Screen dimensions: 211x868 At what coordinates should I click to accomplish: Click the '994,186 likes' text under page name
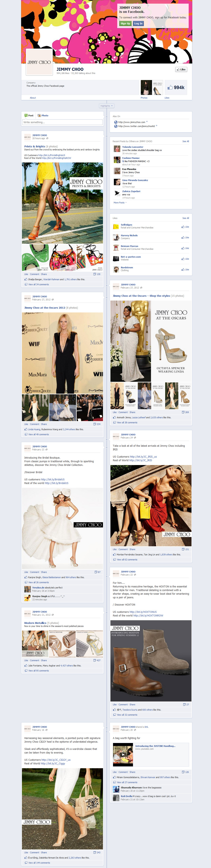pos(63,73)
